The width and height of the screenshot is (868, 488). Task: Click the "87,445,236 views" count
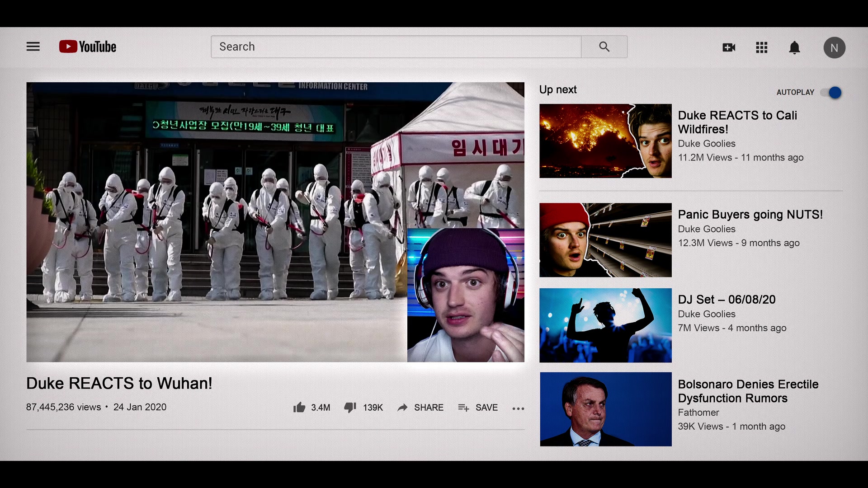[64, 407]
